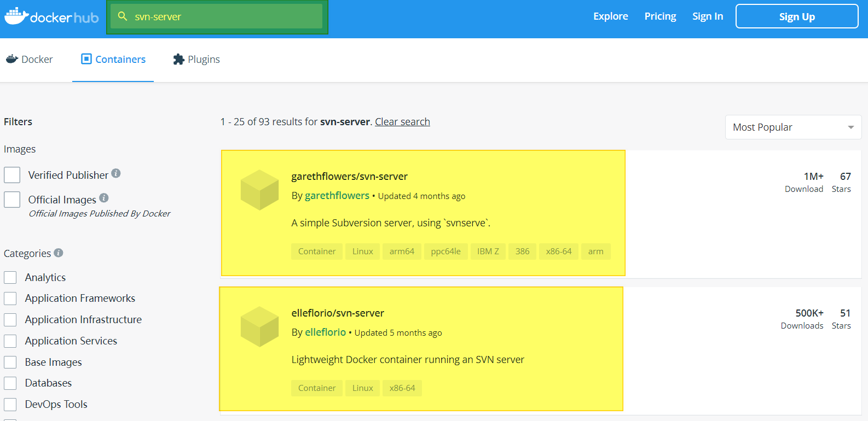Click the Linux tag on garethflowers result
Viewport: 868px width, 421px height.
click(x=362, y=252)
